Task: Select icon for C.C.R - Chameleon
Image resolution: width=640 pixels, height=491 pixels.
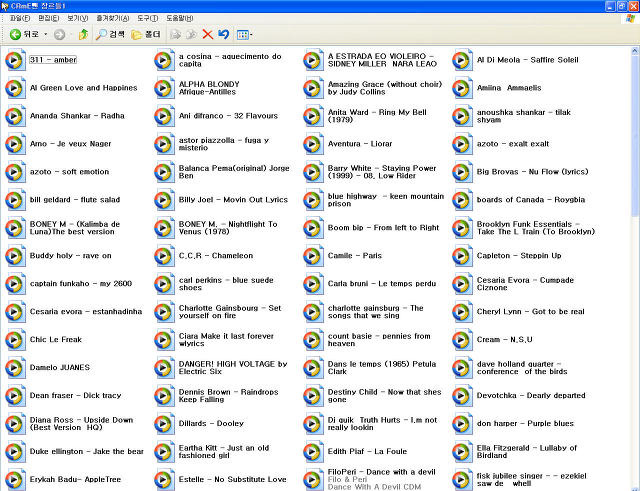Action: (164, 256)
